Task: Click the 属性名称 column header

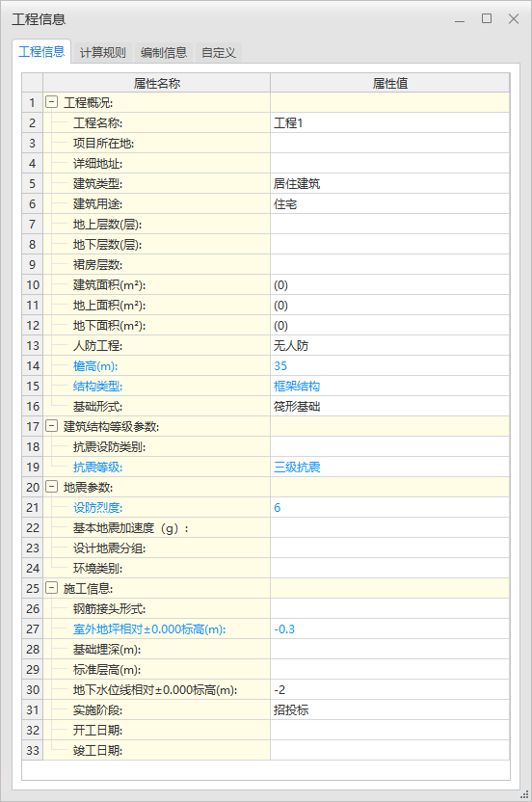Action: pos(156,83)
